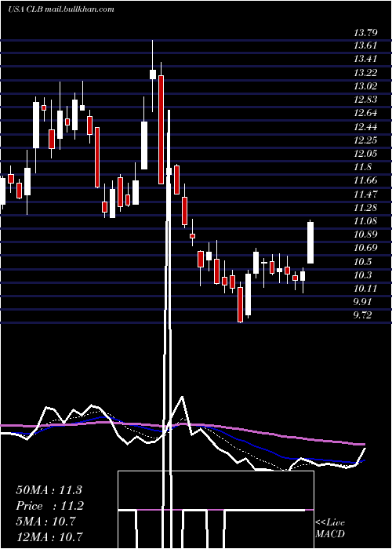Viewport: 392px width, 549px height.
Task: Click the '50MA : 11.3' indicator text
Action: tap(49, 490)
